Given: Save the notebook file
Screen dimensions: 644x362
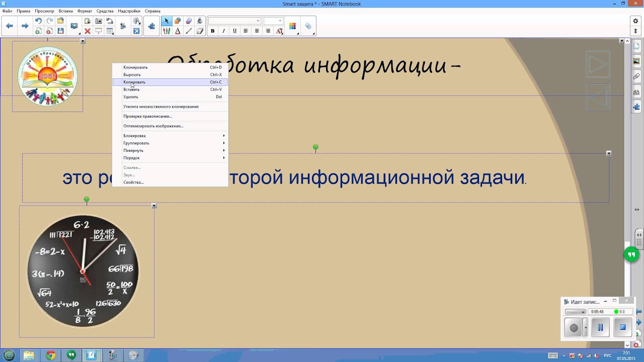Looking at the screenshot, I should [60, 31].
